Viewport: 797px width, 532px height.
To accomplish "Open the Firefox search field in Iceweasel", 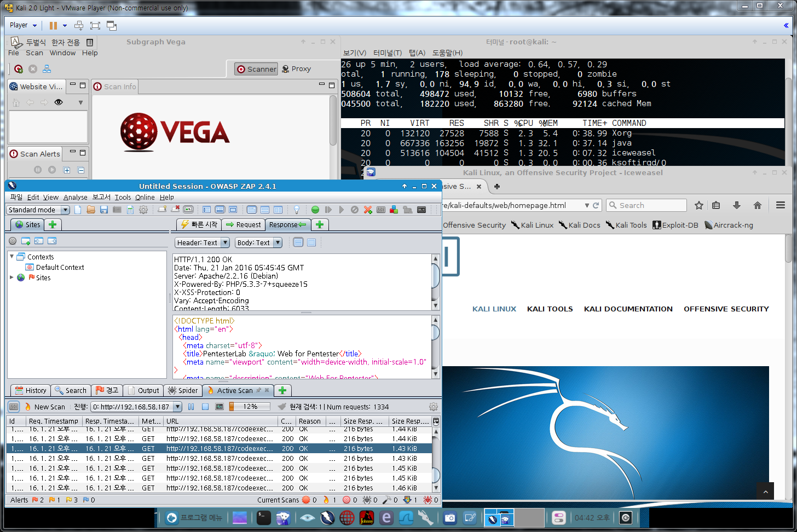I will point(646,205).
